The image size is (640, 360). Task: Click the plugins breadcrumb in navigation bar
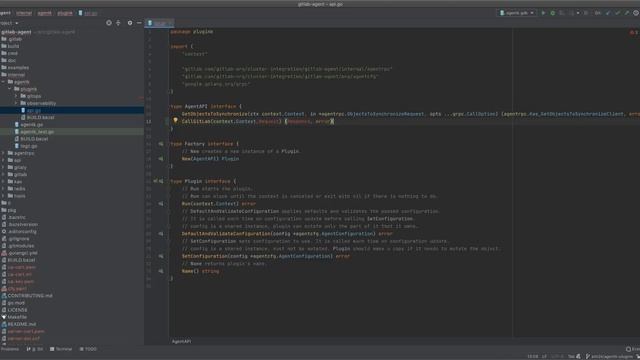click(x=64, y=13)
